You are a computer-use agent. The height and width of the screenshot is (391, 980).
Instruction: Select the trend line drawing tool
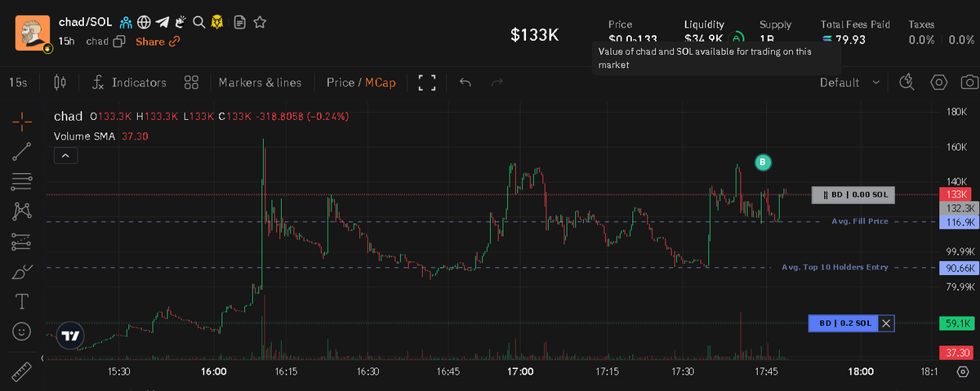(x=22, y=151)
